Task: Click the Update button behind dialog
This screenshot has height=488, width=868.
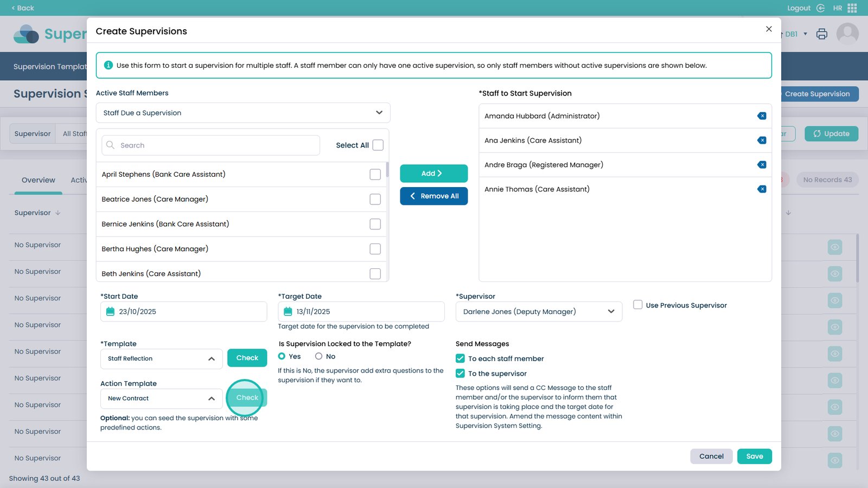Action: click(x=831, y=134)
